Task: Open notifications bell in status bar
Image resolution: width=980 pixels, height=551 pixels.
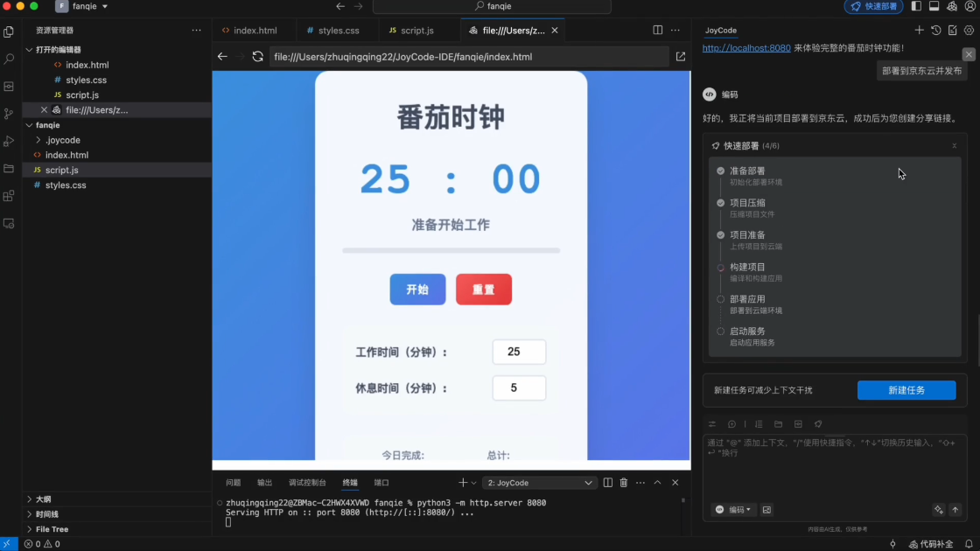Action: click(x=969, y=544)
